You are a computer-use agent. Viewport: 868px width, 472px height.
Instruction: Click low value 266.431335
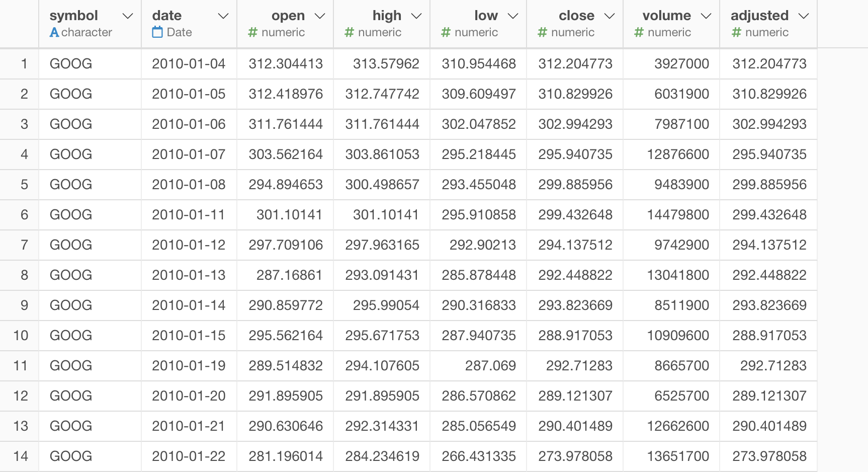(x=479, y=456)
